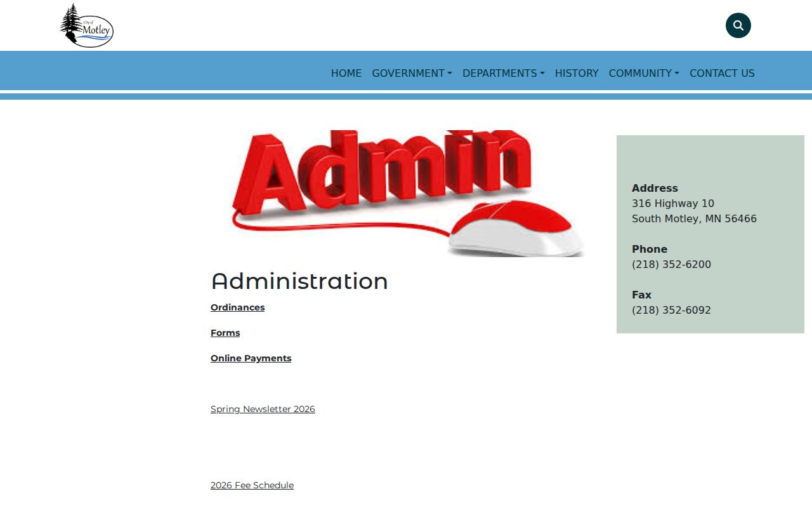The height and width of the screenshot is (508, 812).
Task: Click the address line 316 Highway 10
Action: 673,204
